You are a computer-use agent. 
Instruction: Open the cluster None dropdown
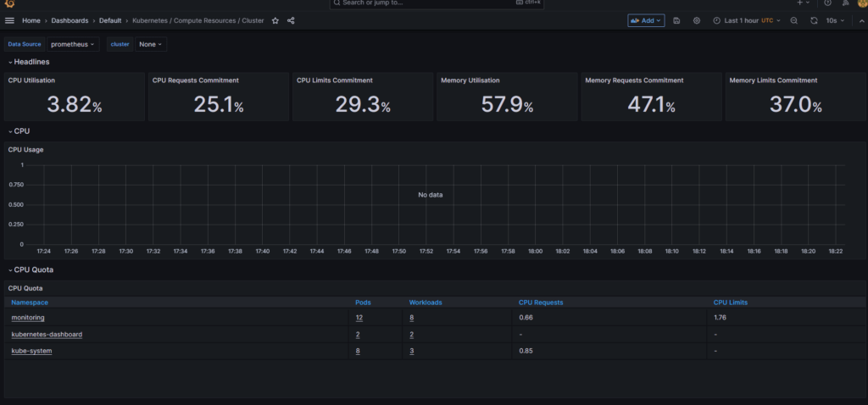tap(151, 44)
